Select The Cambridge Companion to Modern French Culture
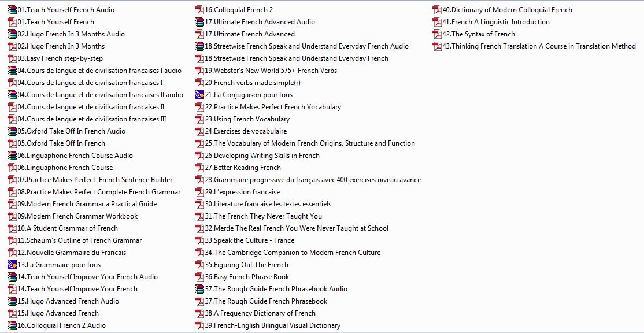The height and width of the screenshot is (333, 644). point(297,253)
